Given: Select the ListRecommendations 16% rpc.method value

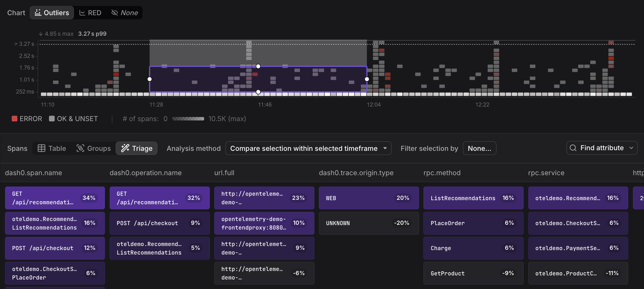Looking at the screenshot, I should click(473, 198).
